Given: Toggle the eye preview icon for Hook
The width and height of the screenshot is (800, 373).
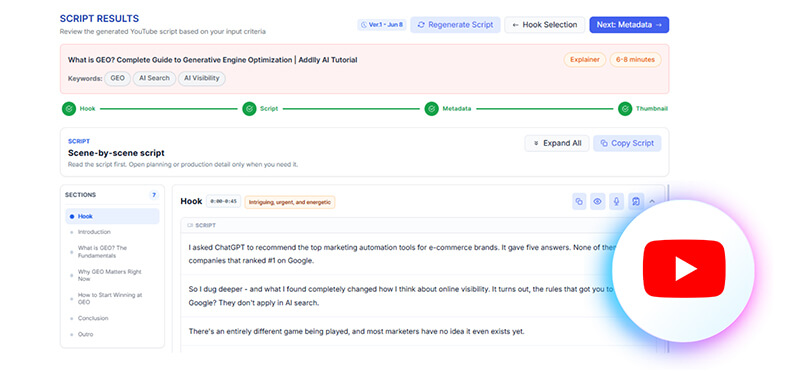Looking at the screenshot, I should pyautogui.click(x=597, y=202).
